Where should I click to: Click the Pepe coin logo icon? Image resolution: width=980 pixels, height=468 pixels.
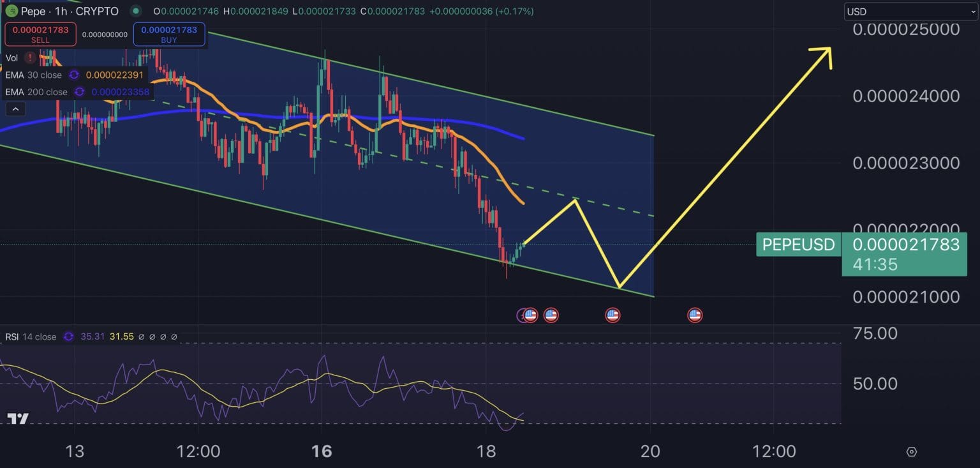click(11, 11)
